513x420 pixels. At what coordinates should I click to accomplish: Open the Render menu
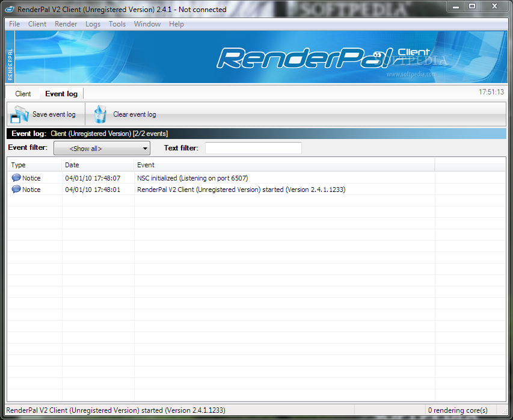point(66,24)
